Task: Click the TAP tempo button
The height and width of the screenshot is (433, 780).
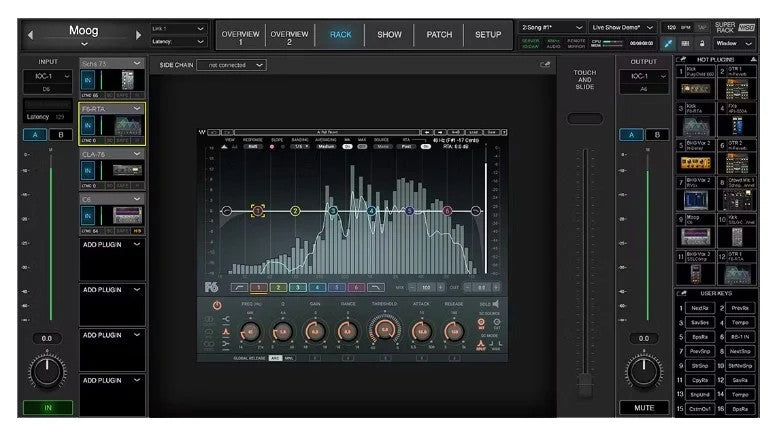Action: point(702,27)
